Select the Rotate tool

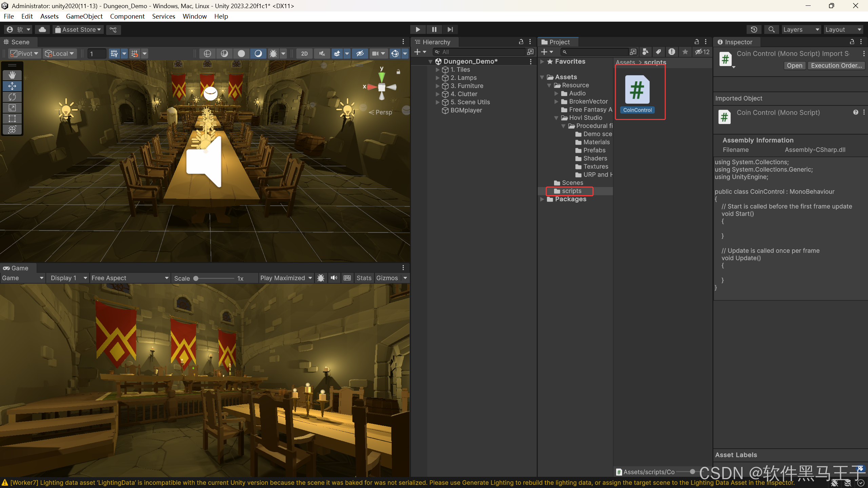12,97
